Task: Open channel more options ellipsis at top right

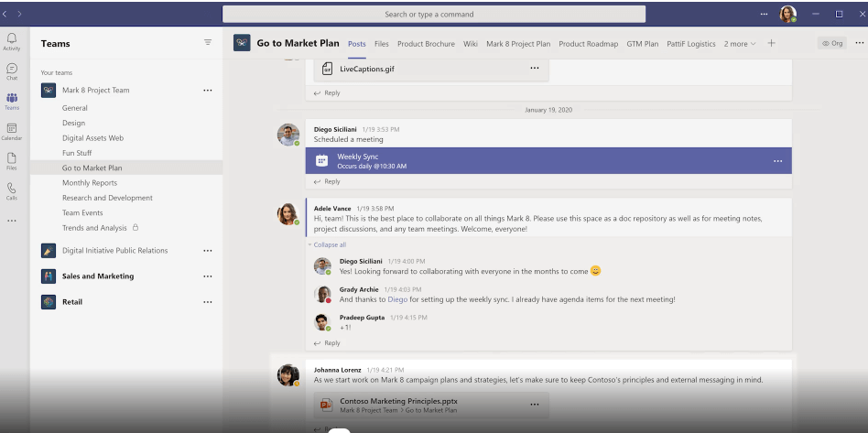Action: pos(859,43)
